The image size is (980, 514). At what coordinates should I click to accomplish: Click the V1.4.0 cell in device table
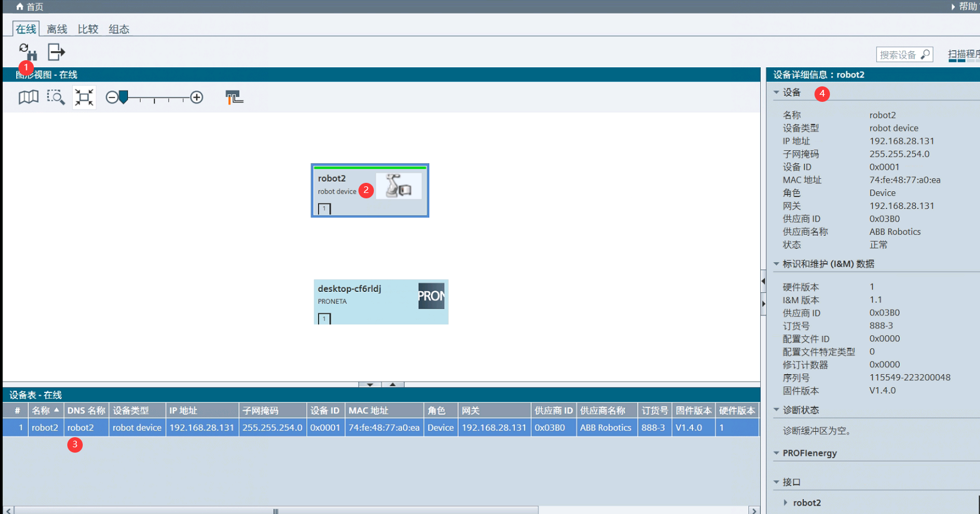coord(693,428)
